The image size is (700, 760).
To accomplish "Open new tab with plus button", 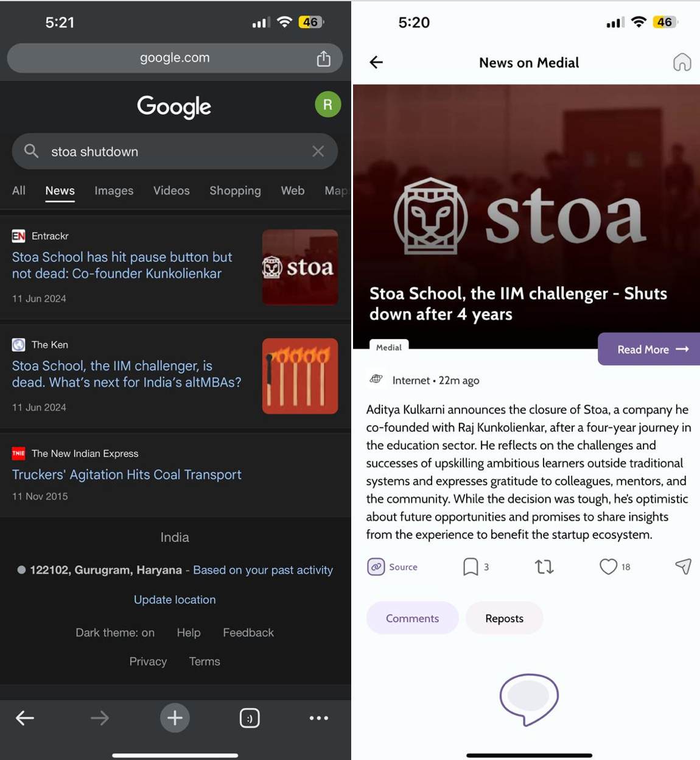I will click(175, 719).
